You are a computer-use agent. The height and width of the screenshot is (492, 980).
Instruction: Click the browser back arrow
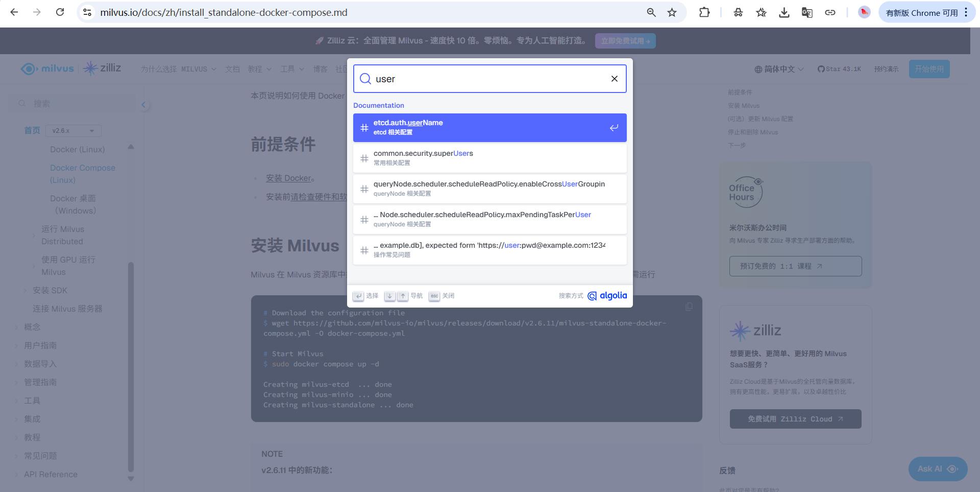(14, 12)
